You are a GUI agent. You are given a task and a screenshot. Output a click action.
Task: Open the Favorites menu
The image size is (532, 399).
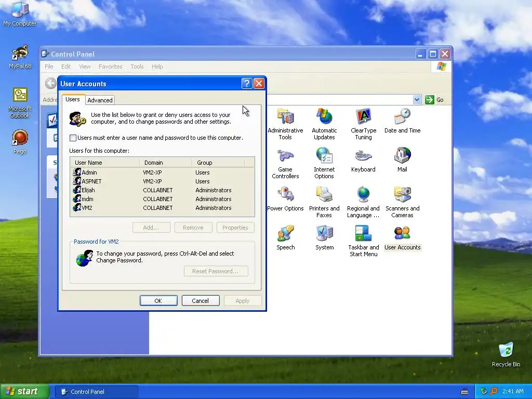[x=110, y=66]
